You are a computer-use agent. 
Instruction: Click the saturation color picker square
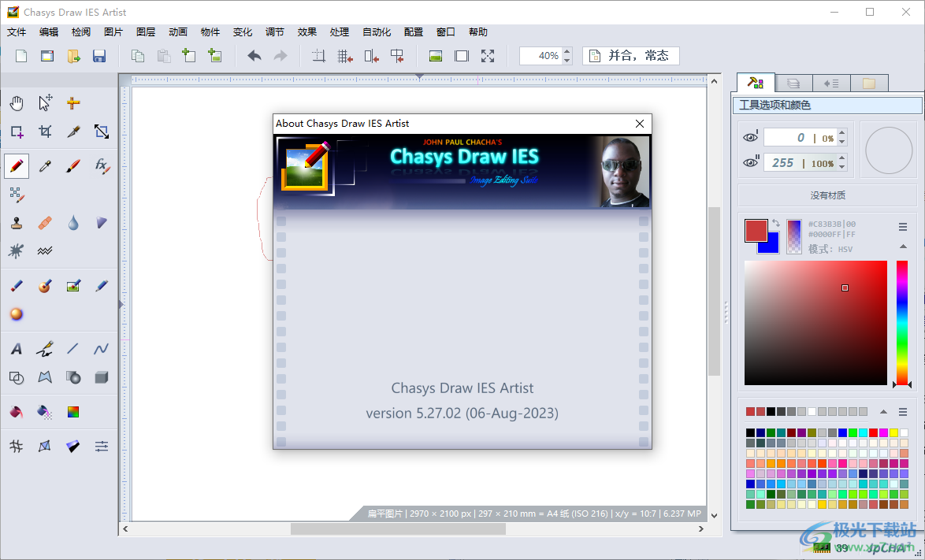point(815,323)
